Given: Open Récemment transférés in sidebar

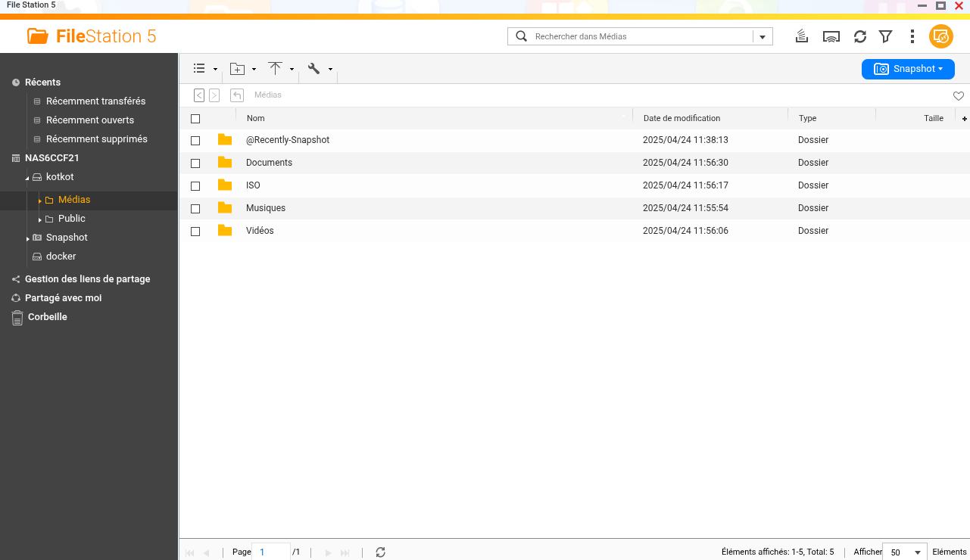Looking at the screenshot, I should pyautogui.click(x=95, y=101).
